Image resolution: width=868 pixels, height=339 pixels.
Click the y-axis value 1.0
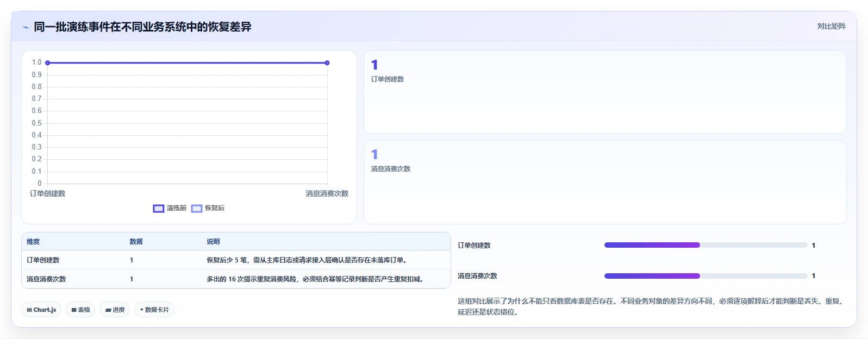point(36,62)
